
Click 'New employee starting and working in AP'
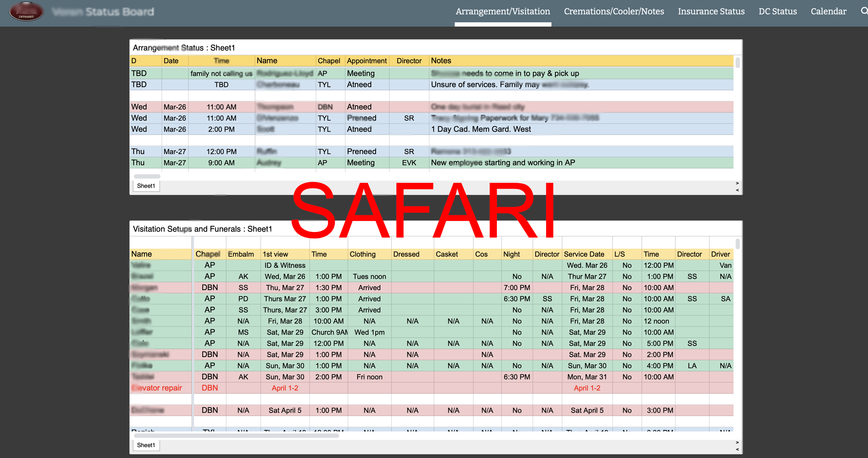(581, 163)
